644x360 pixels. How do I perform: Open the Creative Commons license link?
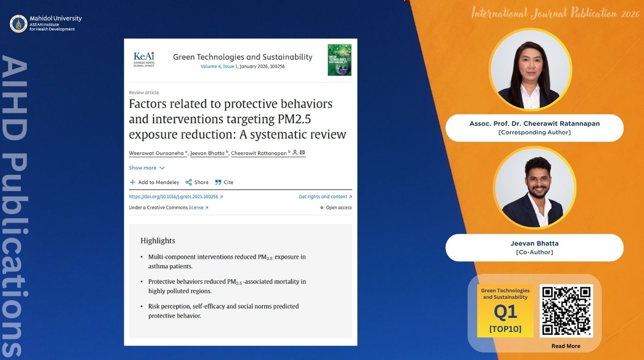[x=198, y=208]
